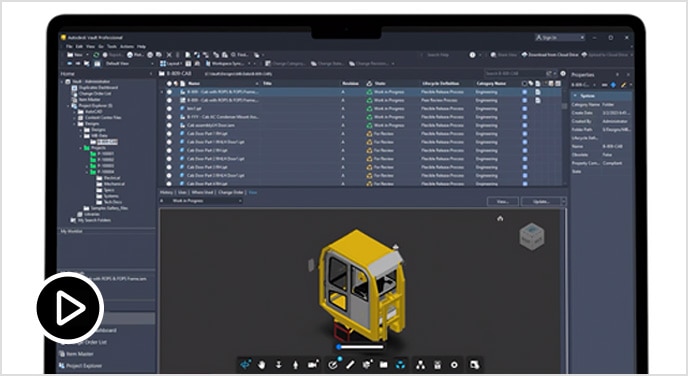Select the Pan hand tool in viewer toolbar

tap(262, 365)
